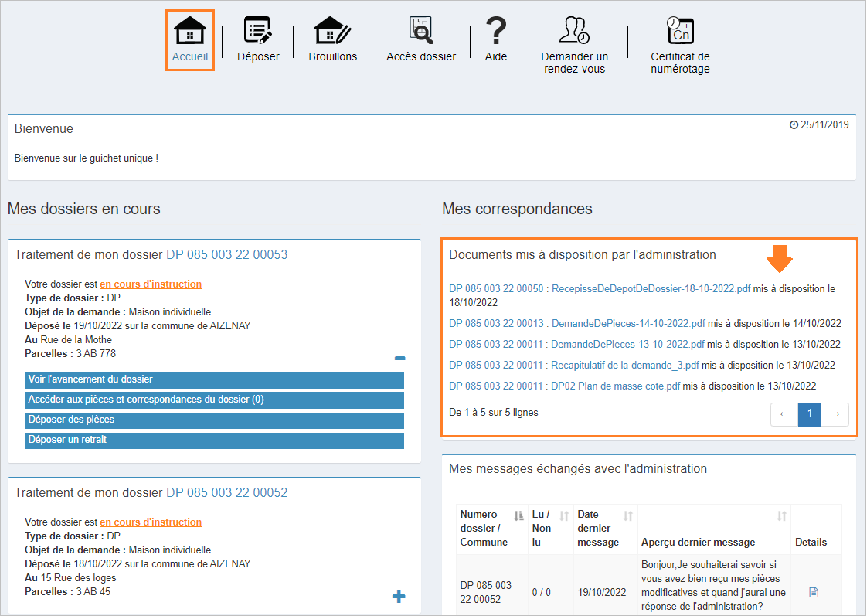The image size is (867, 616).
Task: Sort by Aperçu dernier message column
Action: [x=781, y=516]
